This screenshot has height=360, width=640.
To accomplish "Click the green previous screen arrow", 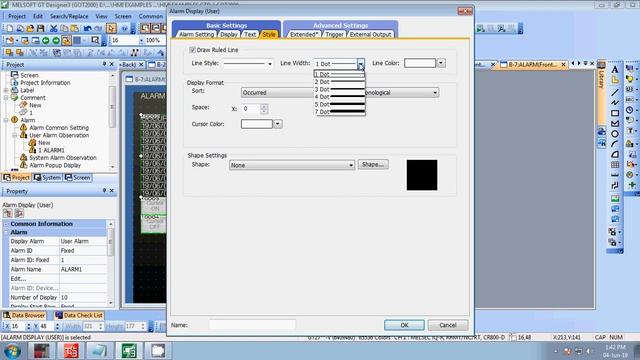I will tap(45, 40).
